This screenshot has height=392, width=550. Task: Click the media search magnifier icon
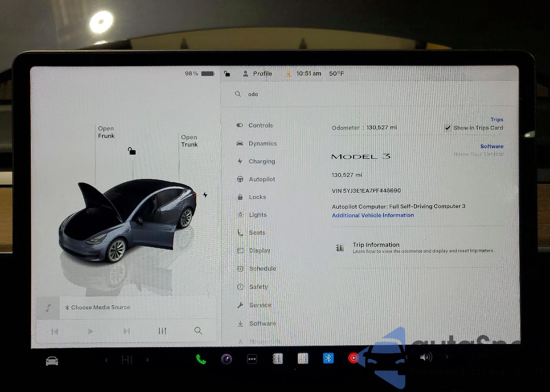tap(198, 331)
